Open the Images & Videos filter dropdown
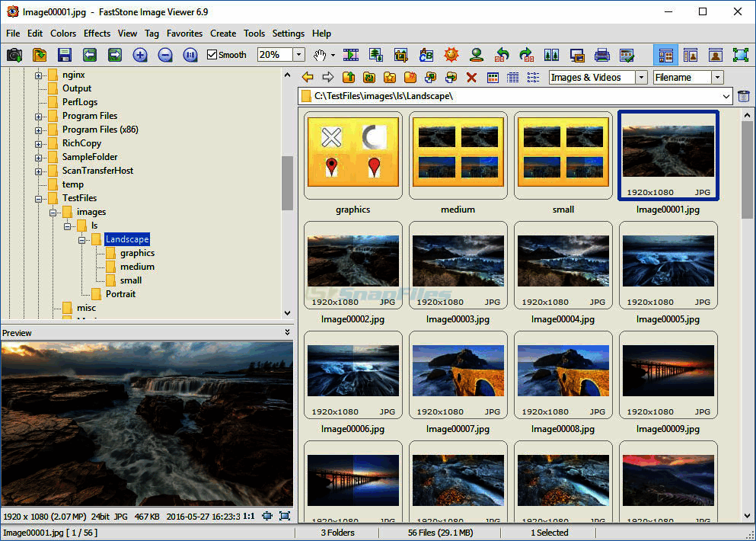The width and height of the screenshot is (756, 541). 641,77
